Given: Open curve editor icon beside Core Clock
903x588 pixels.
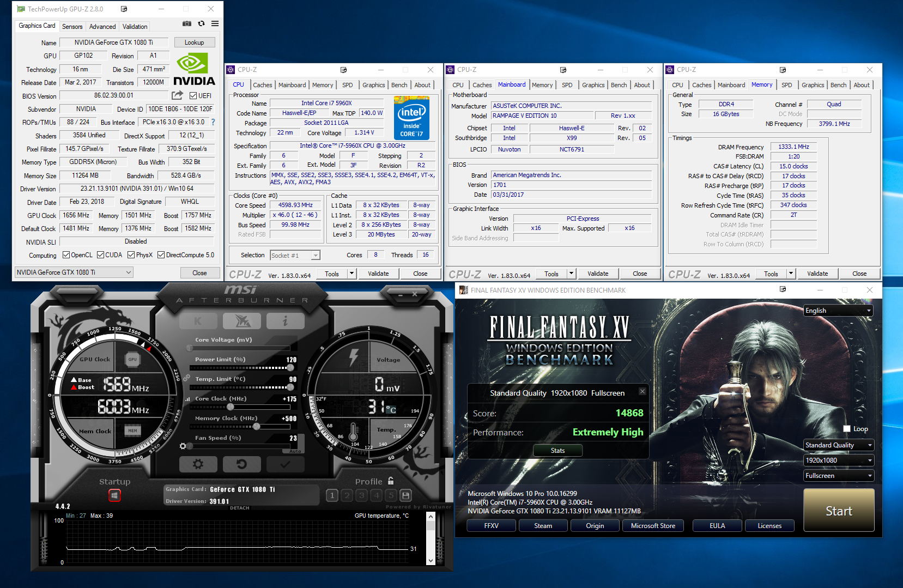Looking at the screenshot, I should point(188,399).
